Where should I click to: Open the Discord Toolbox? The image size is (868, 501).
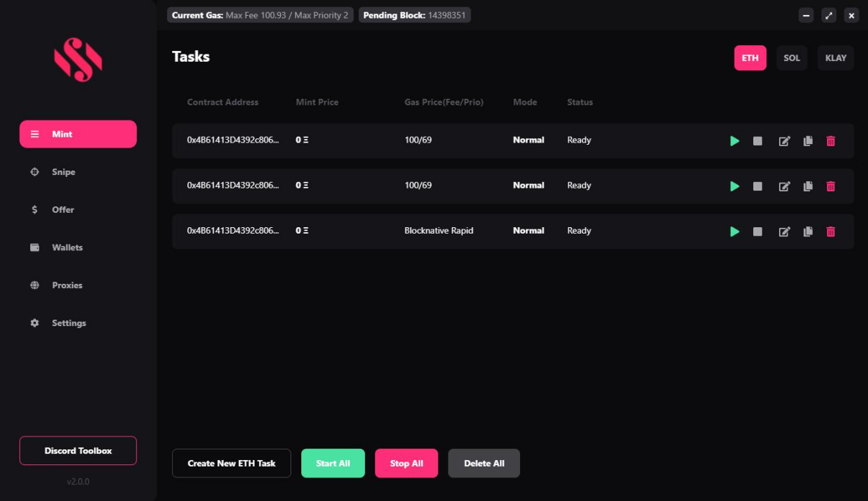click(x=78, y=451)
